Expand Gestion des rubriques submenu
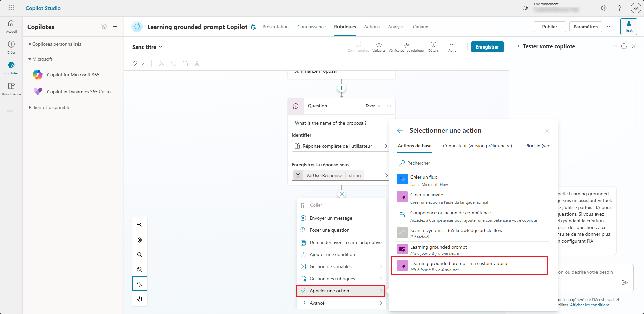This screenshot has width=644, height=314. 342,279
